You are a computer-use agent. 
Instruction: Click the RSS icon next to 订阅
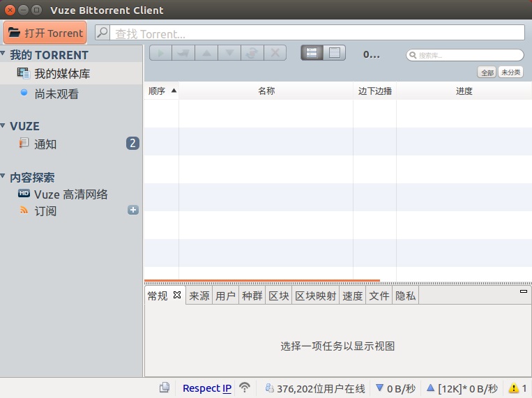[x=24, y=211]
